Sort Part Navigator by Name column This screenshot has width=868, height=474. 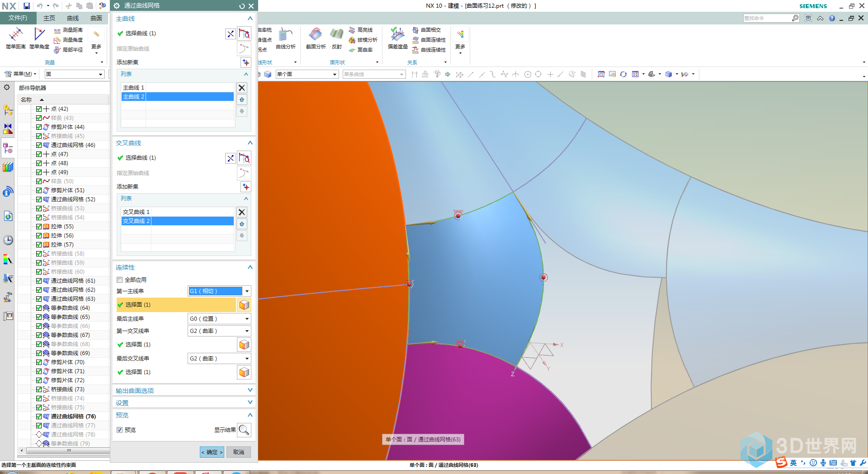point(26,100)
